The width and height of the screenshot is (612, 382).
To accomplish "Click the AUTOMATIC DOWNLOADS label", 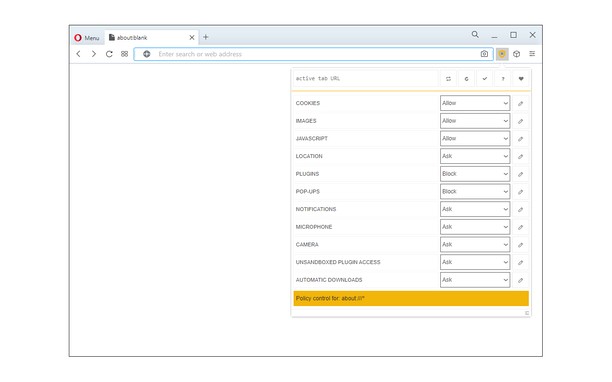I will [x=329, y=280].
